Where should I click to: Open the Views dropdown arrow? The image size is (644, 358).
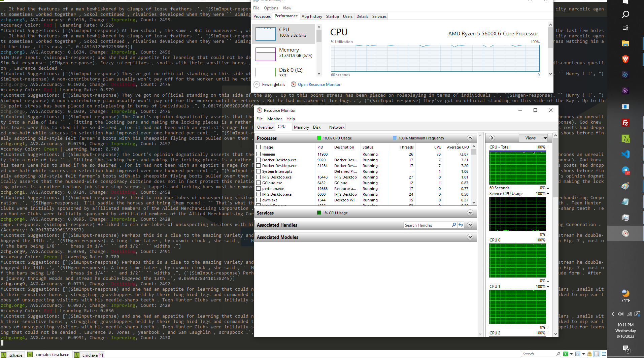point(545,138)
